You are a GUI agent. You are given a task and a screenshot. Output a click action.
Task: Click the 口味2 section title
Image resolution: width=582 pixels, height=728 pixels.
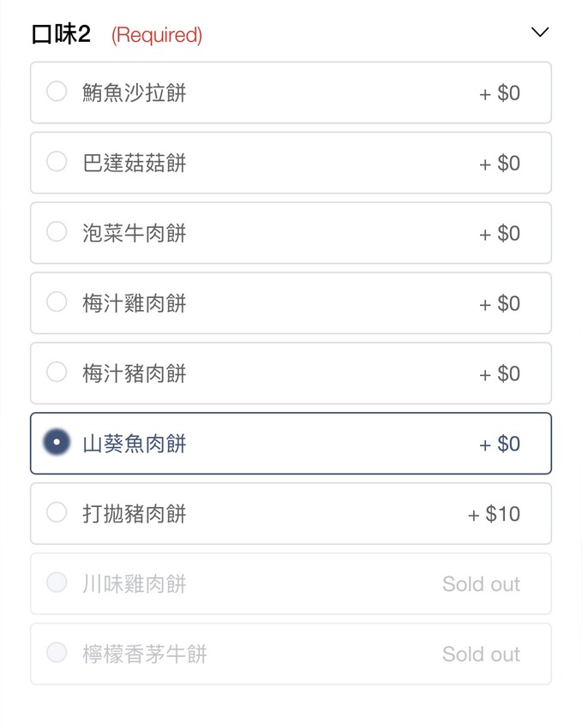click(61, 35)
